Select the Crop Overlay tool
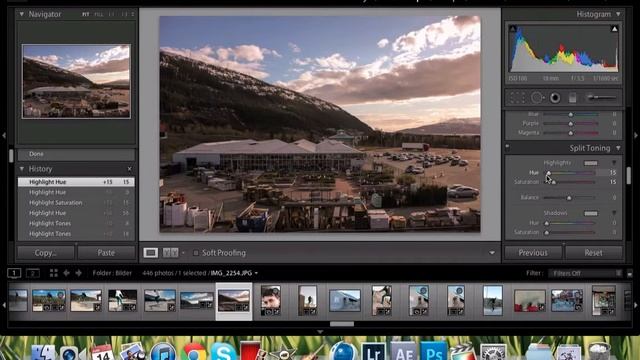 (517, 98)
